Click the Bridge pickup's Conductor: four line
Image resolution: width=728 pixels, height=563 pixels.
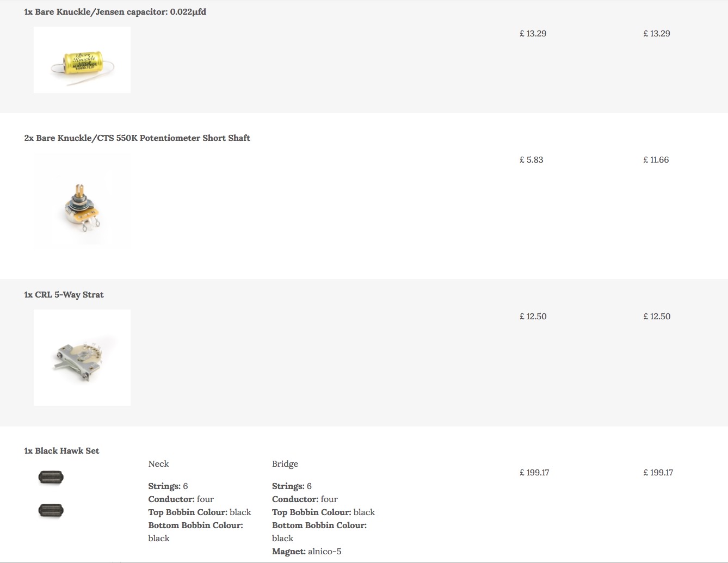305,499
